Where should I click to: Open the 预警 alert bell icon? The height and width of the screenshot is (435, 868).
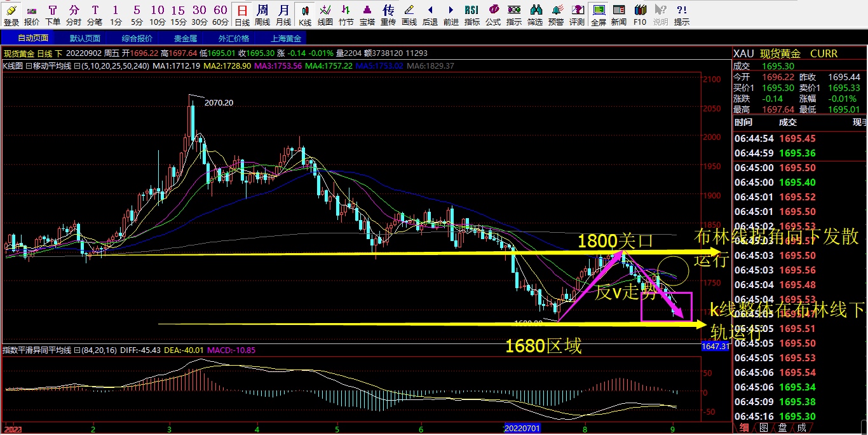(556, 14)
